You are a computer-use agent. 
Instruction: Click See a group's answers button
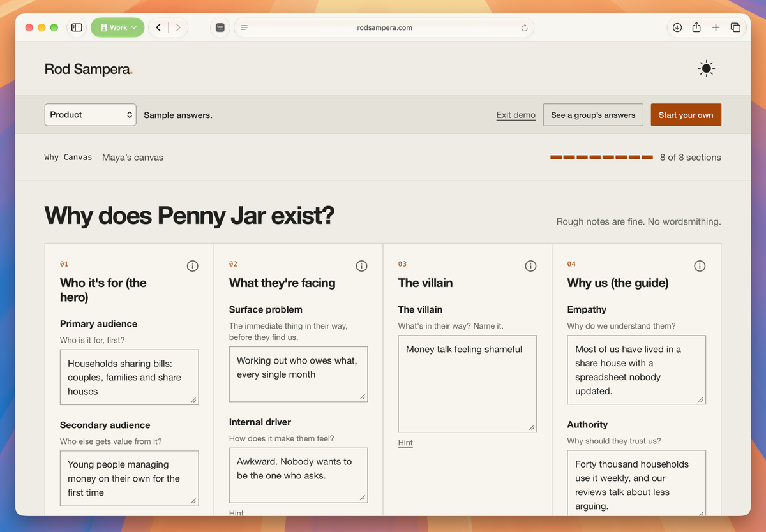(x=593, y=115)
